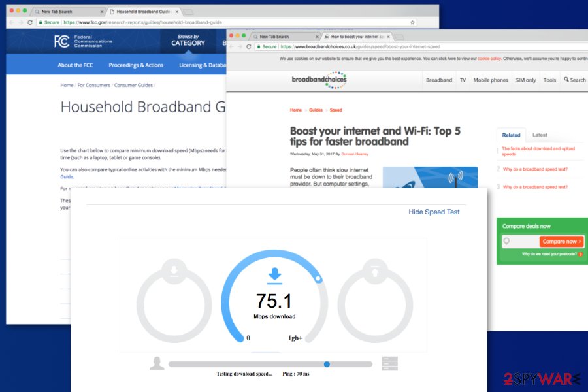
Task: Open Proceedings & Actions menu item
Action: click(136, 65)
